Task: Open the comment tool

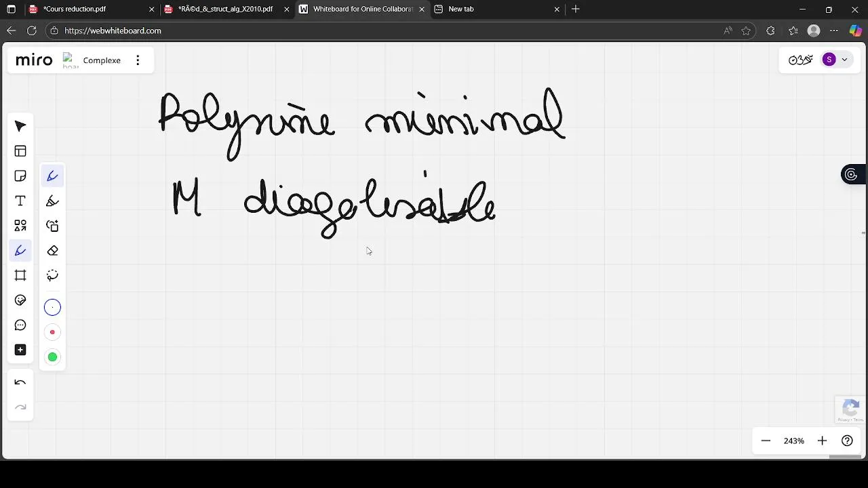Action: 20,325
